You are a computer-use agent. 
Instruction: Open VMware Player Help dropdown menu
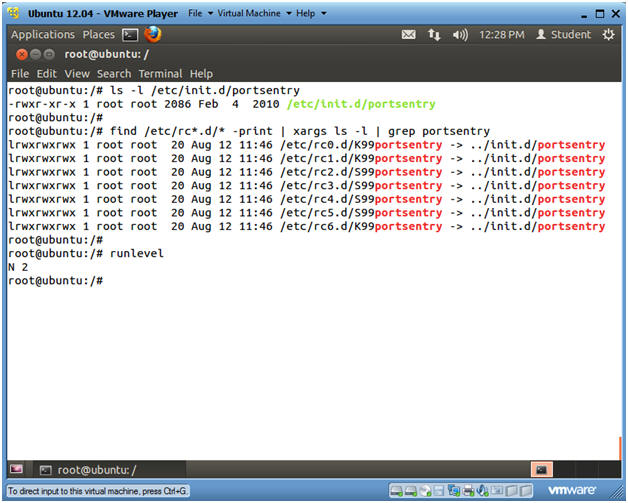coord(311,13)
